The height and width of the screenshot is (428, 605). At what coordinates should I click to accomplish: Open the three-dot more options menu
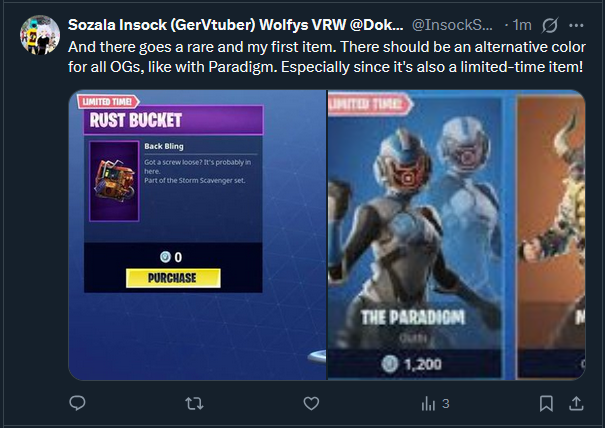coord(576,25)
